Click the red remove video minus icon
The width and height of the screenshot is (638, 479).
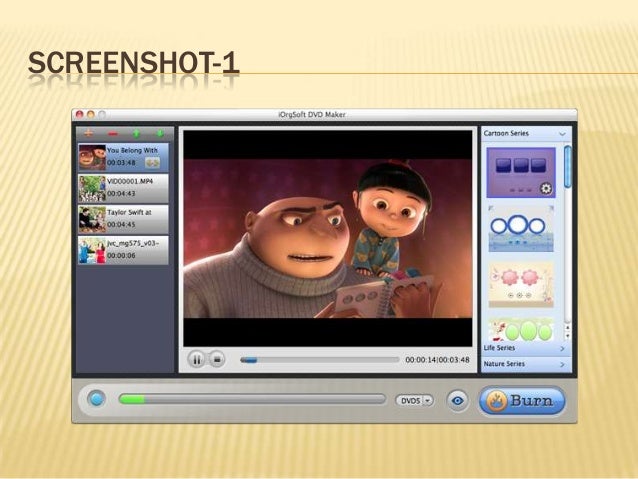point(113,133)
